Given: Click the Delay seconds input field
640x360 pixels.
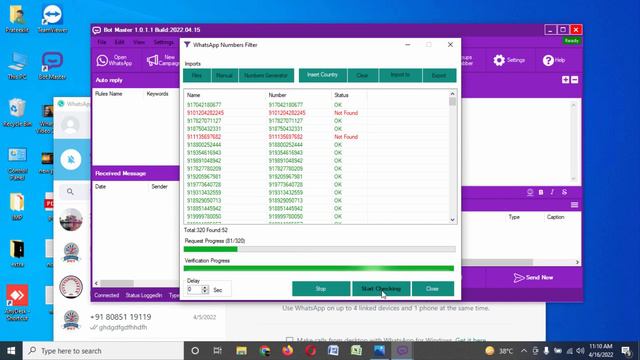Looking at the screenshot, I should pyautogui.click(x=194, y=289).
